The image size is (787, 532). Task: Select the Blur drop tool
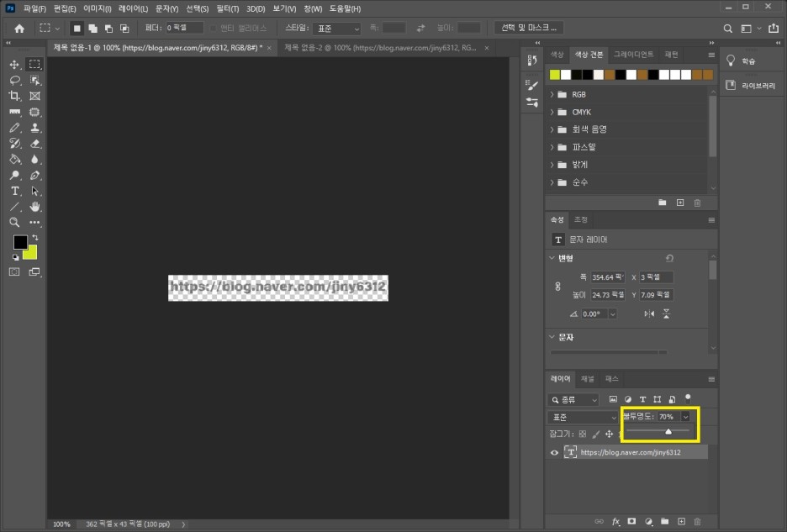[34, 160]
